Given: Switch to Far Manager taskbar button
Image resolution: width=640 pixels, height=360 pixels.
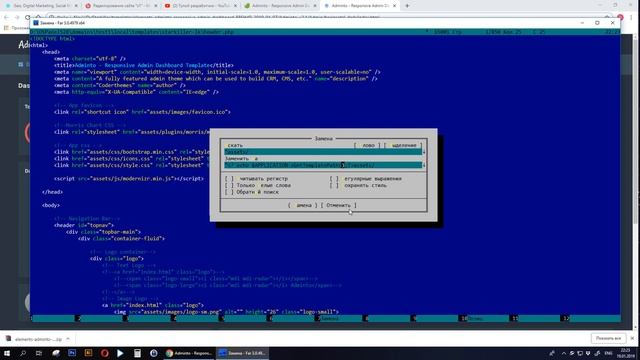Looking at the screenshot, I should [242, 353].
